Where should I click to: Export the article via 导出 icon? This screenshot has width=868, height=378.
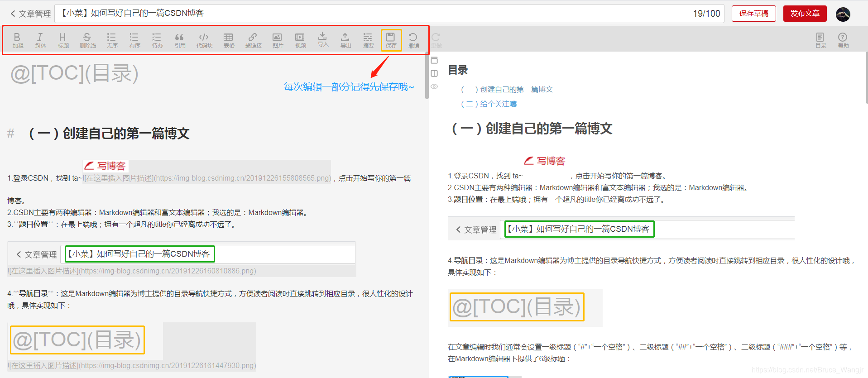pos(345,40)
